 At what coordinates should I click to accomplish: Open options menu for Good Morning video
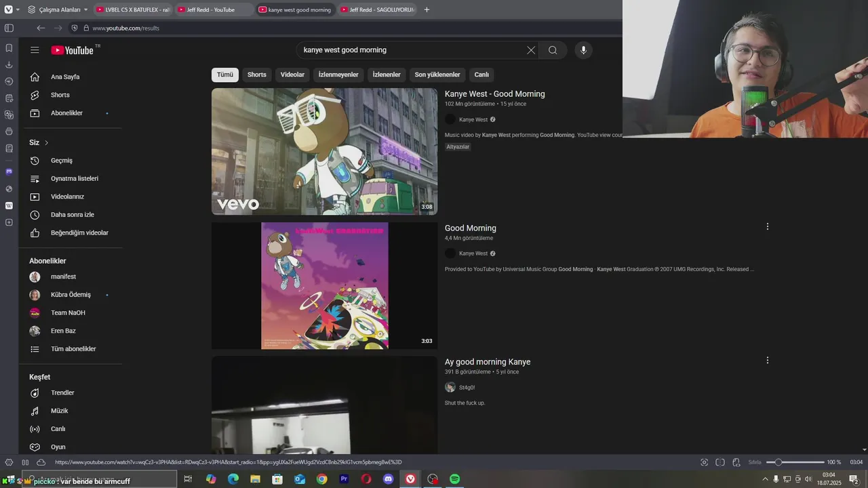(768, 226)
